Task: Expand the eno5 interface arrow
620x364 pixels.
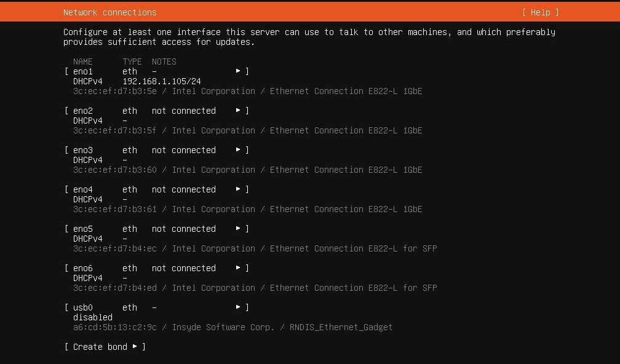Action: pyautogui.click(x=238, y=229)
